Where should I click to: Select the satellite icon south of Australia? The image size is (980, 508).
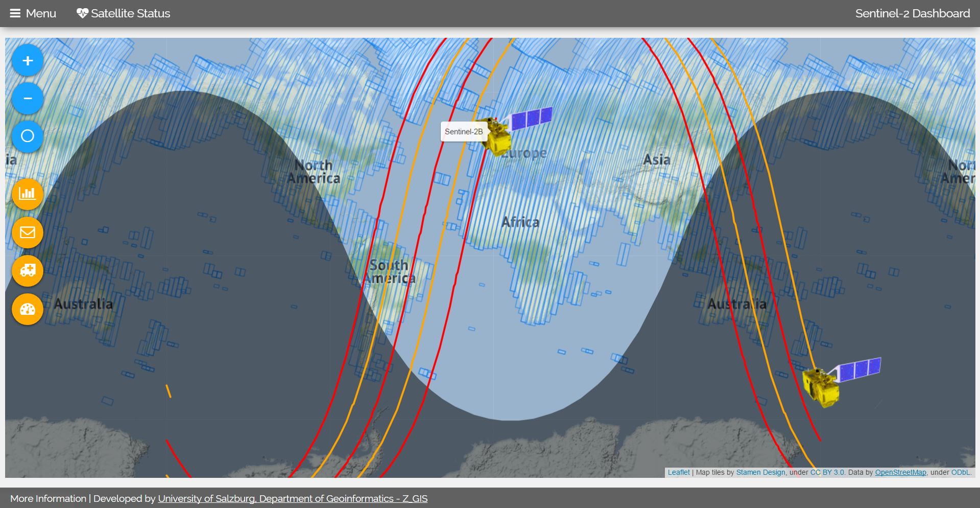click(822, 386)
